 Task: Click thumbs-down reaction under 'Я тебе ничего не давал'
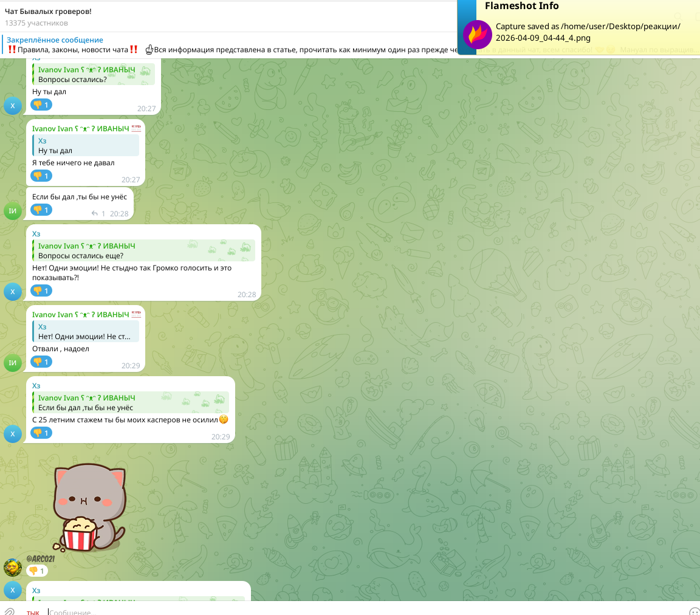pos(41,176)
